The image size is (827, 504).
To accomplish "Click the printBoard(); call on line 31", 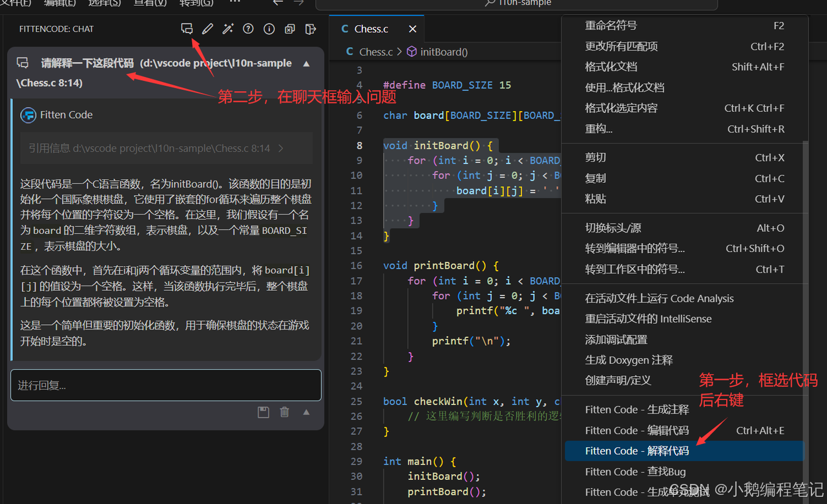I will pyautogui.click(x=446, y=492).
